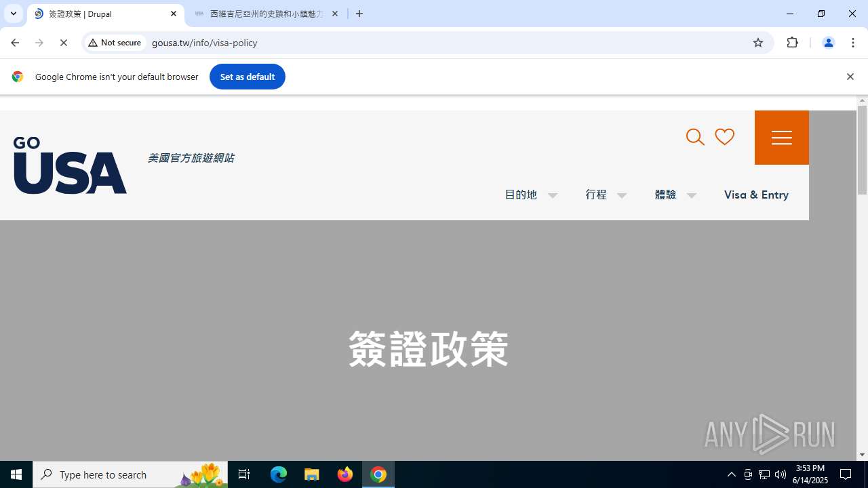The image size is (868, 488).
Task: Open the favorites heart icon
Action: click(724, 137)
